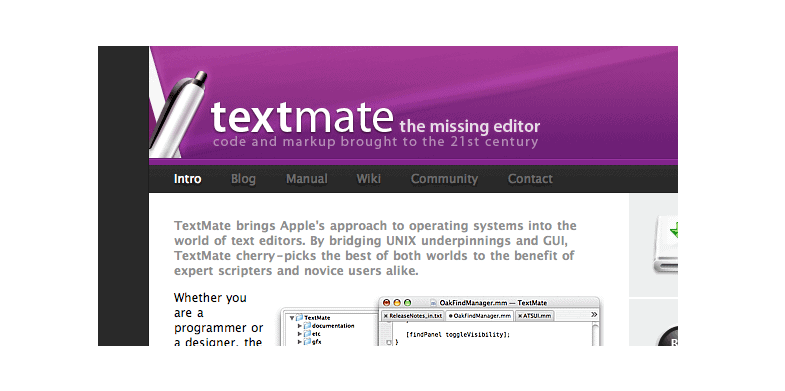Click 'code and markup brought to the 21st century'
This screenshot has height=391, width=785.
pyautogui.click(x=375, y=142)
